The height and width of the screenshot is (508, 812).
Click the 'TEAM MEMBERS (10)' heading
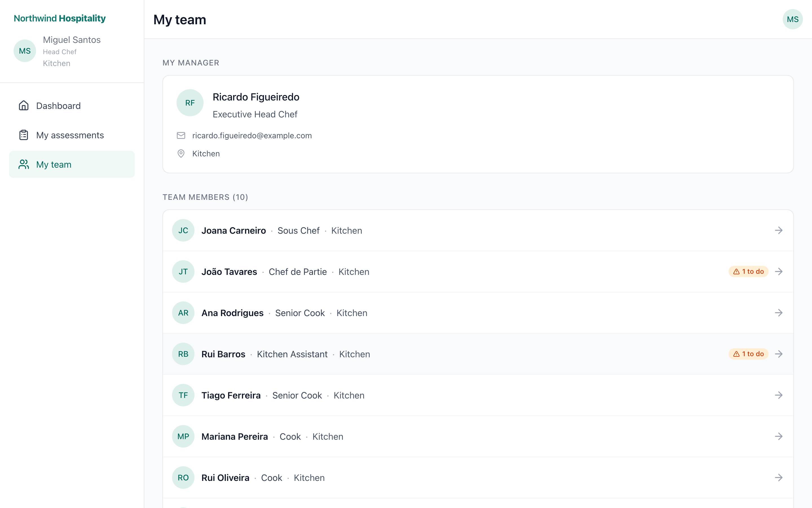tap(205, 197)
